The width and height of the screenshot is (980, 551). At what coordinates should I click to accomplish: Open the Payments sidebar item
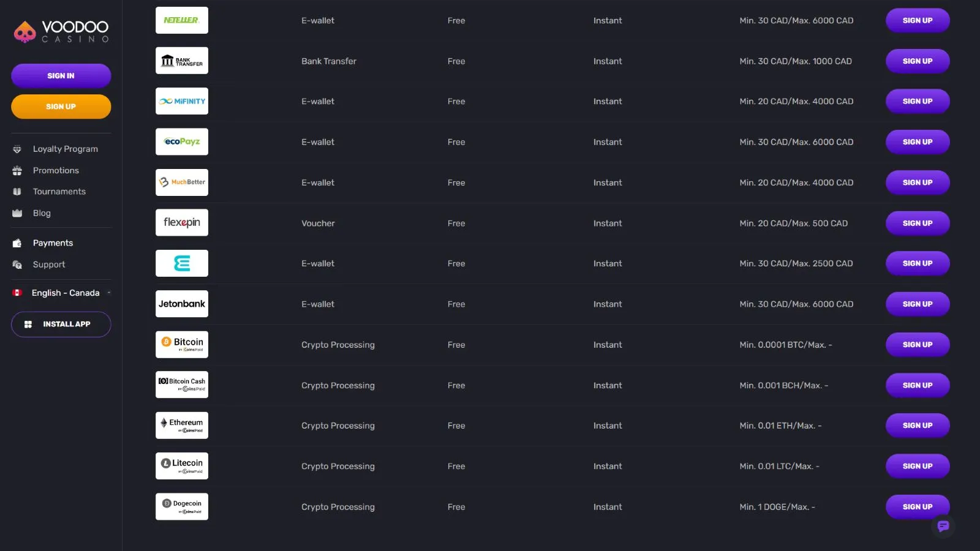[x=53, y=243]
